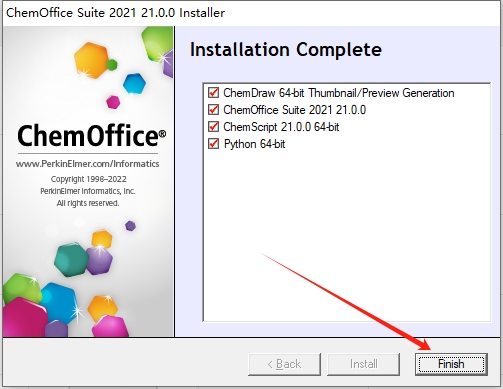
Task: Click the tiny purple hexagon below copyright
Action: click(x=130, y=226)
